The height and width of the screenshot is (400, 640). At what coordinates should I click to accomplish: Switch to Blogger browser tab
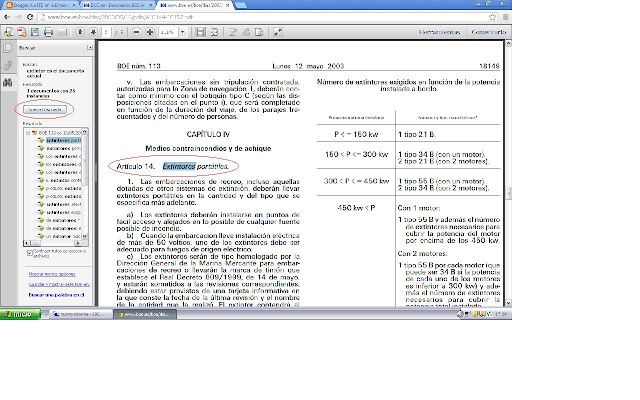click(41, 5)
